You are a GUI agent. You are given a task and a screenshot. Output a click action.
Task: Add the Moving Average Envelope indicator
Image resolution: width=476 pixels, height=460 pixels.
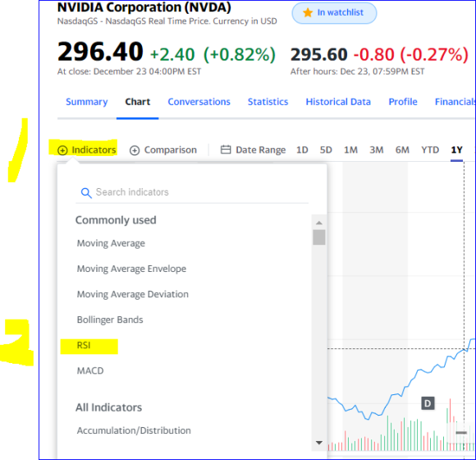click(131, 269)
